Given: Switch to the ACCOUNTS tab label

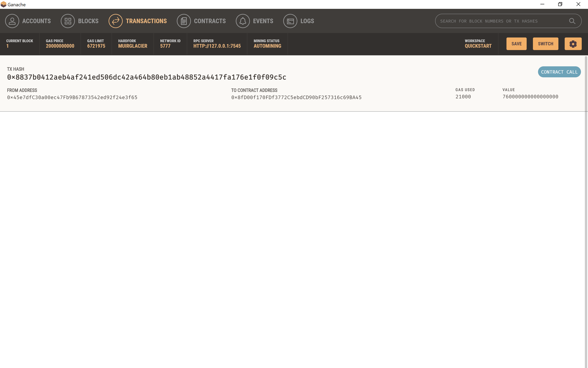Looking at the screenshot, I should point(36,21).
